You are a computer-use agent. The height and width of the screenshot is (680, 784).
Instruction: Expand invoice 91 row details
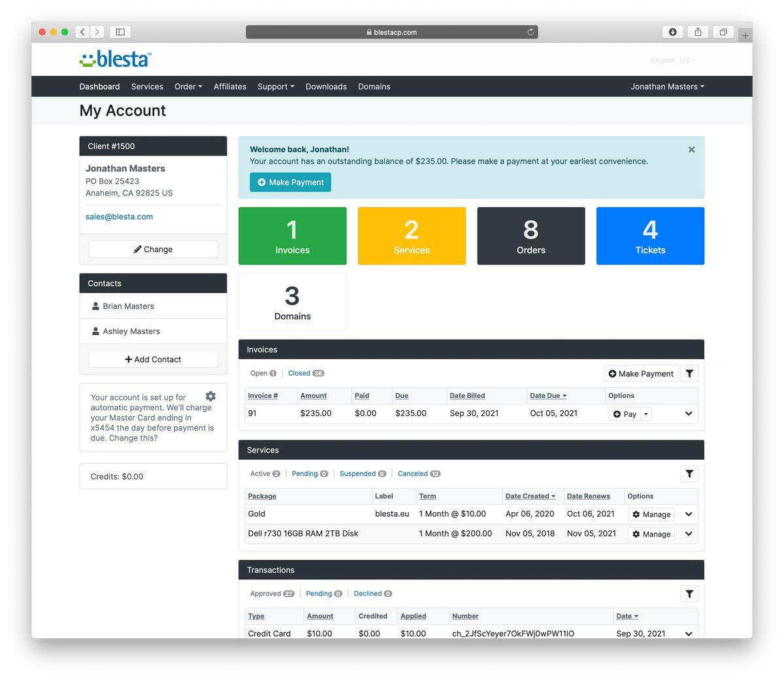click(x=689, y=413)
